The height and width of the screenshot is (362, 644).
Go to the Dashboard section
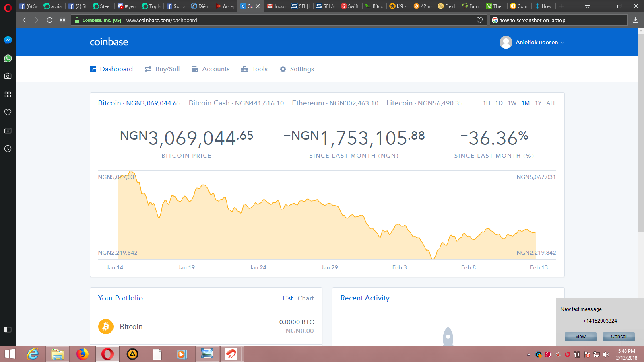[x=111, y=69]
